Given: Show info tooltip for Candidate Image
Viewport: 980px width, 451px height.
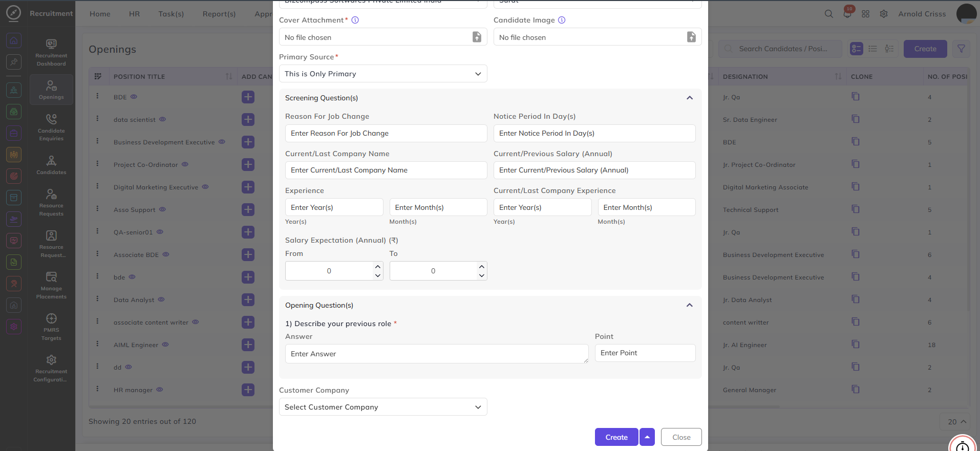Looking at the screenshot, I should 562,20.
